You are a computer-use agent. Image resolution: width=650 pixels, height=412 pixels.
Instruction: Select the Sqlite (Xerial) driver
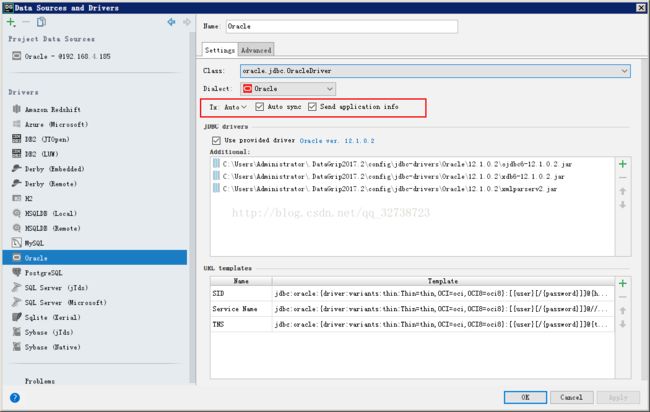click(95, 317)
